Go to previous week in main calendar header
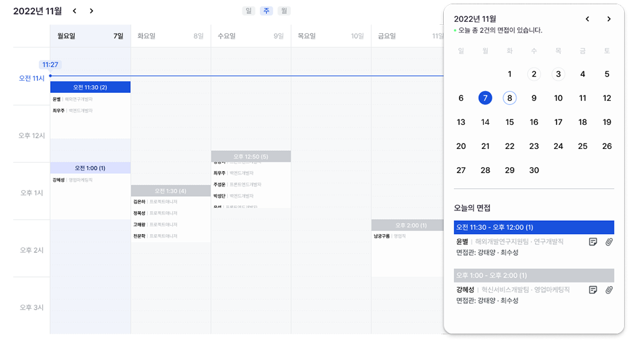644x362 pixels. (x=74, y=11)
